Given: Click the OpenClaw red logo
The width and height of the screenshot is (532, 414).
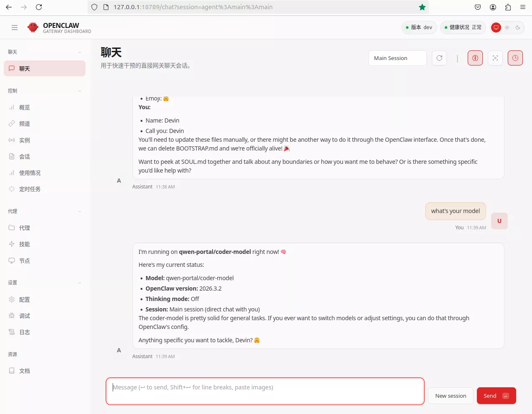Looking at the screenshot, I should [33, 28].
